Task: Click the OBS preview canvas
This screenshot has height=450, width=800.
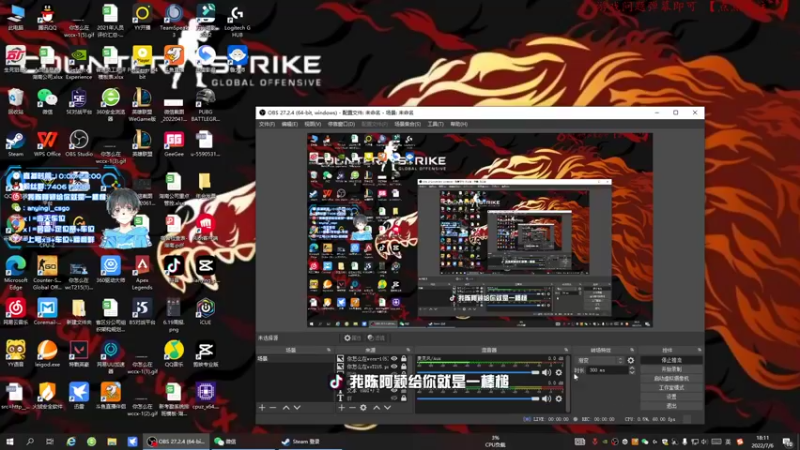Action: coord(480,230)
